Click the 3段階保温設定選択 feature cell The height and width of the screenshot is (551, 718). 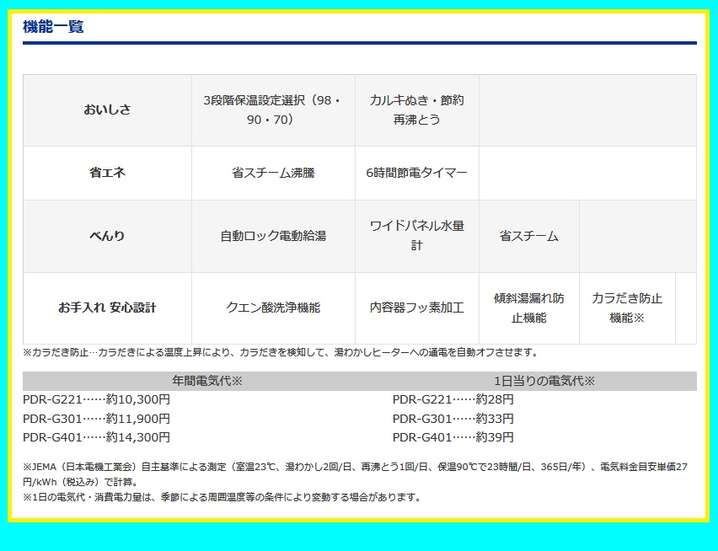click(x=273, y=110)
